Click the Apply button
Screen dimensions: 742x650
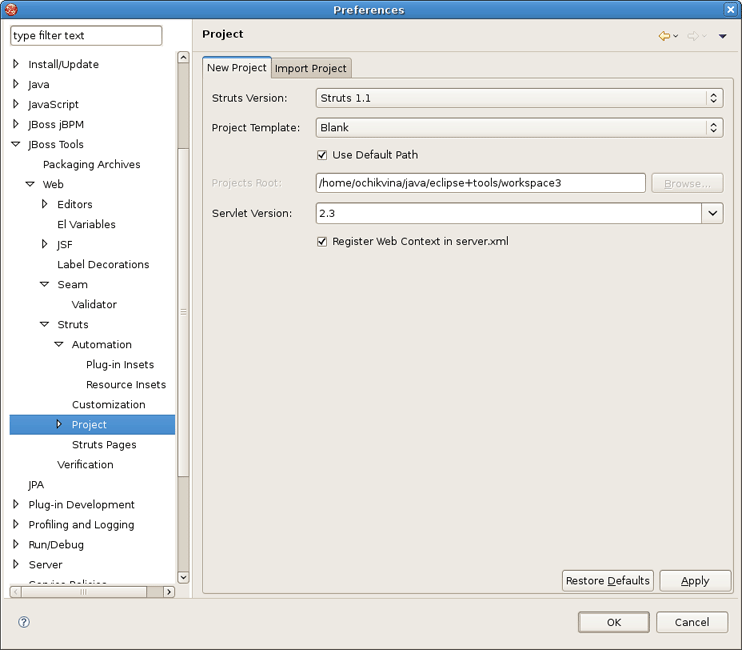[695, 580]
